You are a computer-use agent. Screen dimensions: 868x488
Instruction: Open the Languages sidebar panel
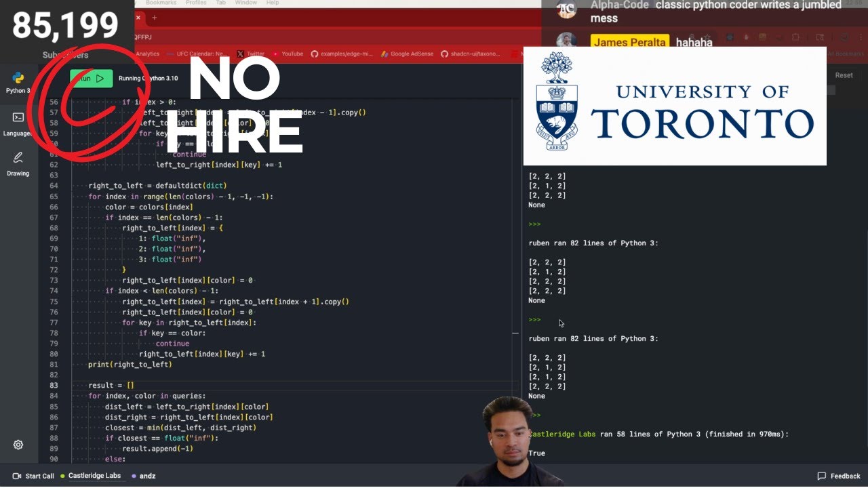click(x=18, y=124)
